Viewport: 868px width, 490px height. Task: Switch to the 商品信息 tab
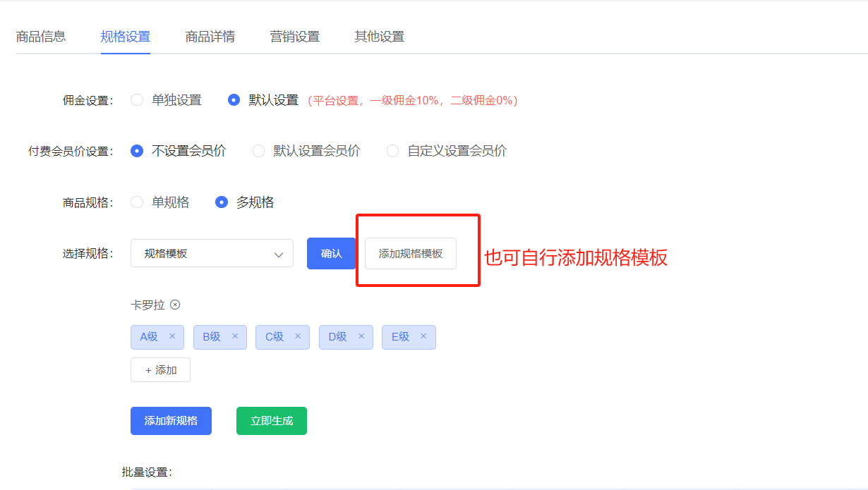pos(41,37)
